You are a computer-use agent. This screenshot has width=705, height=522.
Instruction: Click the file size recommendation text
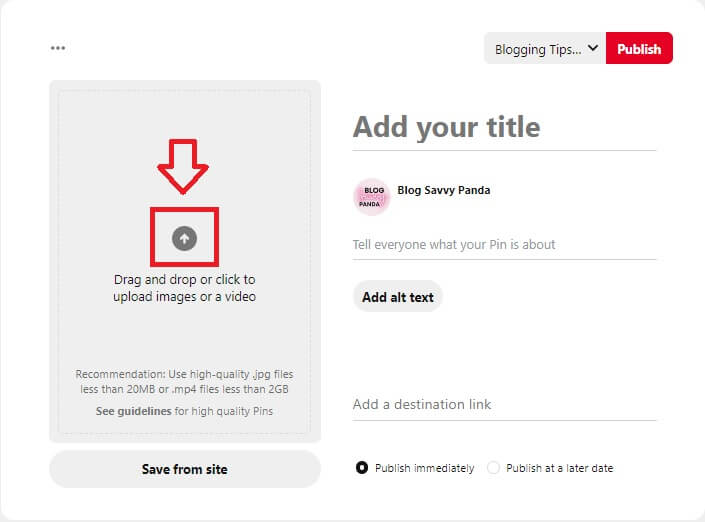[184, 381]
